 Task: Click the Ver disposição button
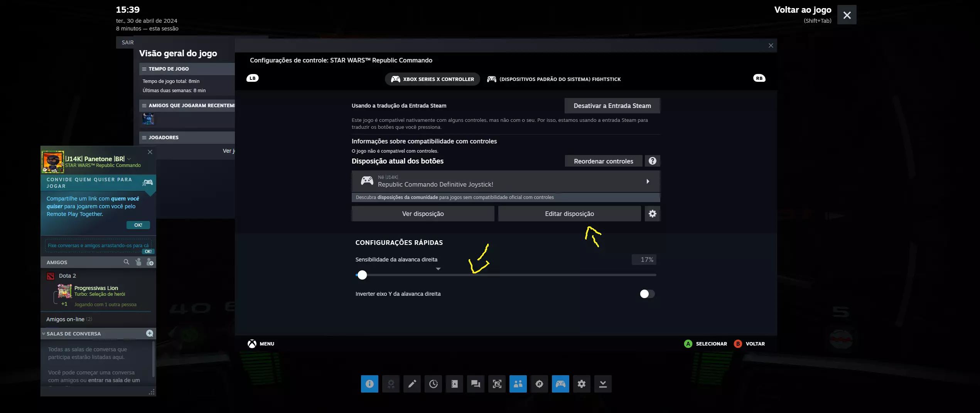[423, 214]
